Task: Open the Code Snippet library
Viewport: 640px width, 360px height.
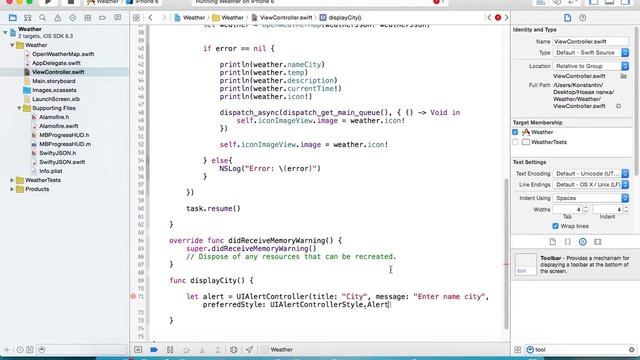Action: [567, 242]
